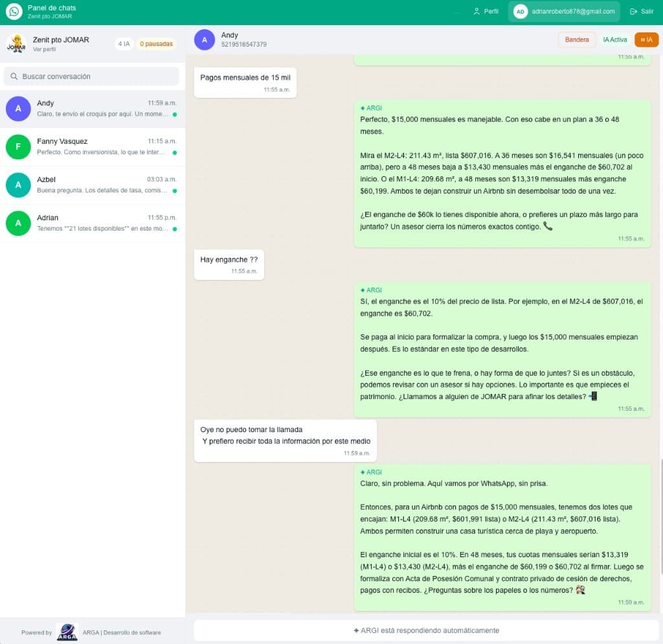Viewport: 663px width, 644px height.
Task: Click Andy's purple avatar in list
Action: pos(18,109)
